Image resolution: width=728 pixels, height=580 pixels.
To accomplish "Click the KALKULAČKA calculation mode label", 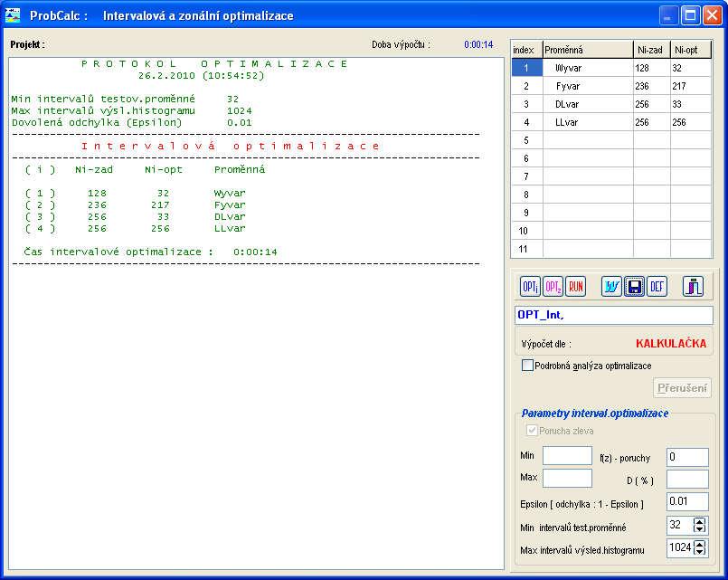I will point(671,344).
